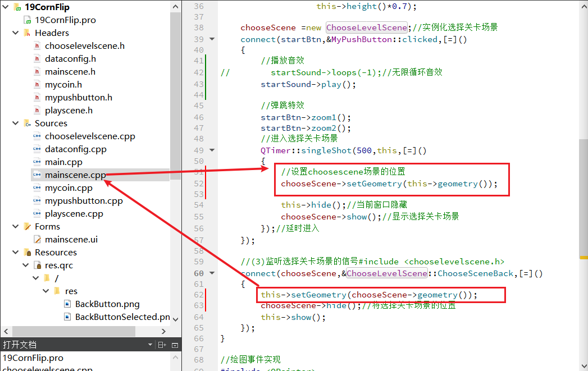Click startSound->play() on line 43
588x371 pixels.
click(308, 84)
